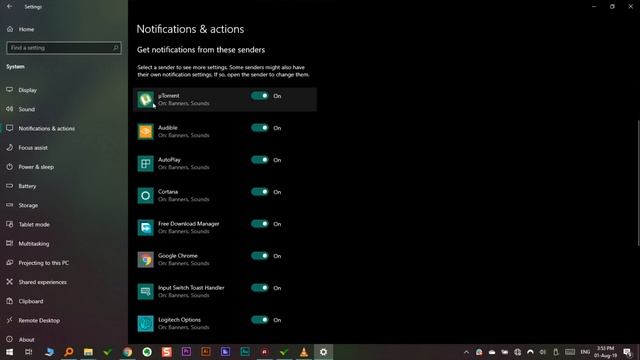Click the vertical scrollbar of settings page
The width and height of the screenshot is (640, 360).
(638, 183)
